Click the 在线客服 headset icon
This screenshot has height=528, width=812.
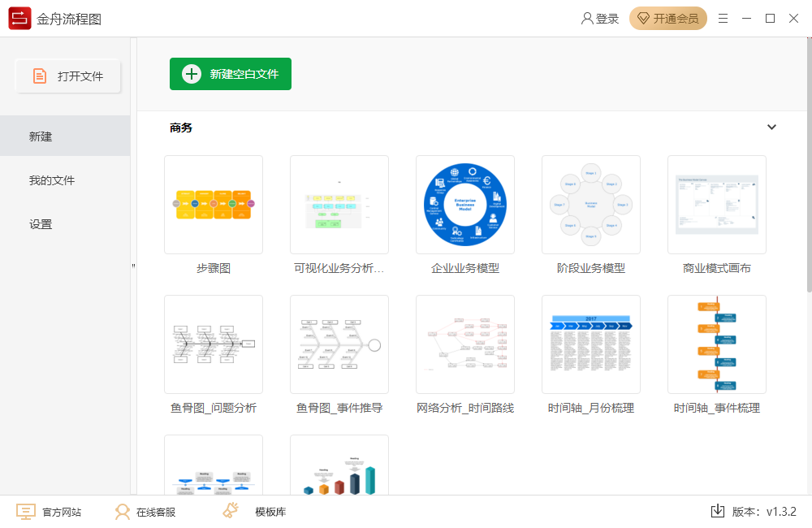pyautogui.click(x=123, y=511)
